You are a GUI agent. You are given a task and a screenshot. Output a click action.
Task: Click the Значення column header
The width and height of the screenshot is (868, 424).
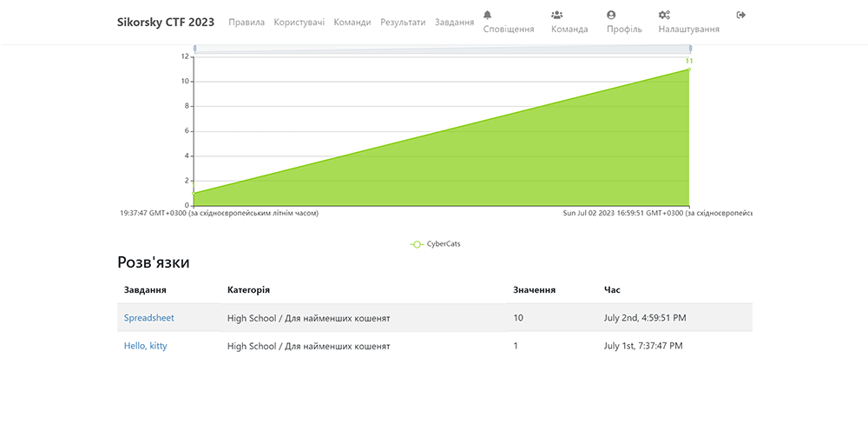pos(534,290)
